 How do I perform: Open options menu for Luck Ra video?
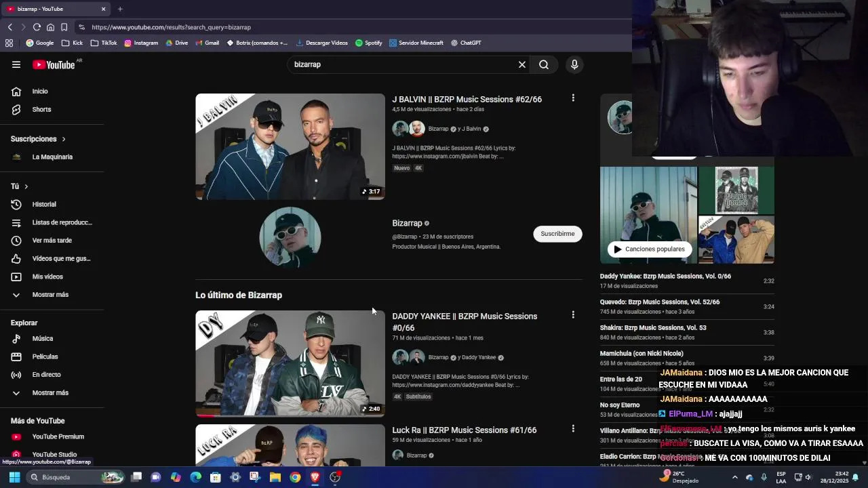pyautogui.click(x=573, y=429)
